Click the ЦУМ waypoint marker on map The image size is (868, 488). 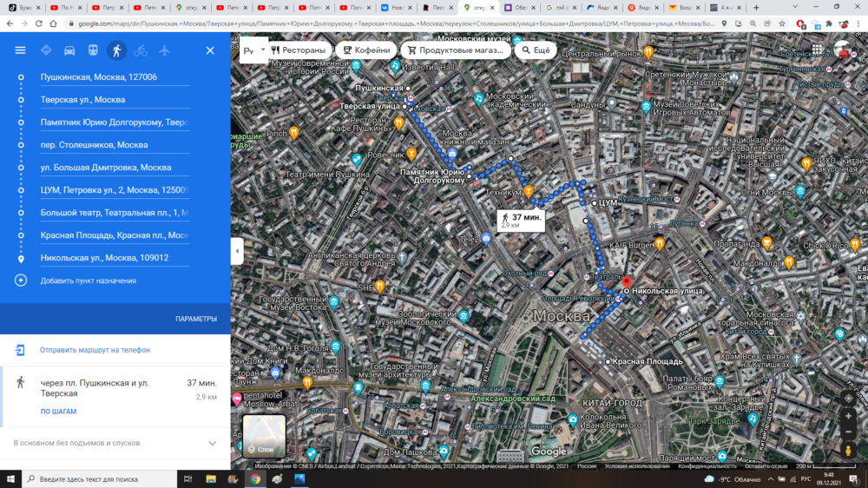[x=595, y=202]
